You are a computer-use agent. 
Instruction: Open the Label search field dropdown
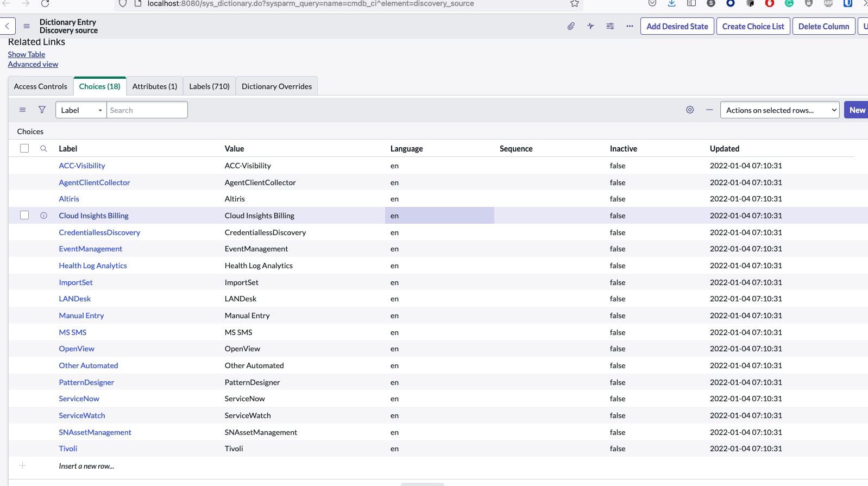click(x=81, y=110)
